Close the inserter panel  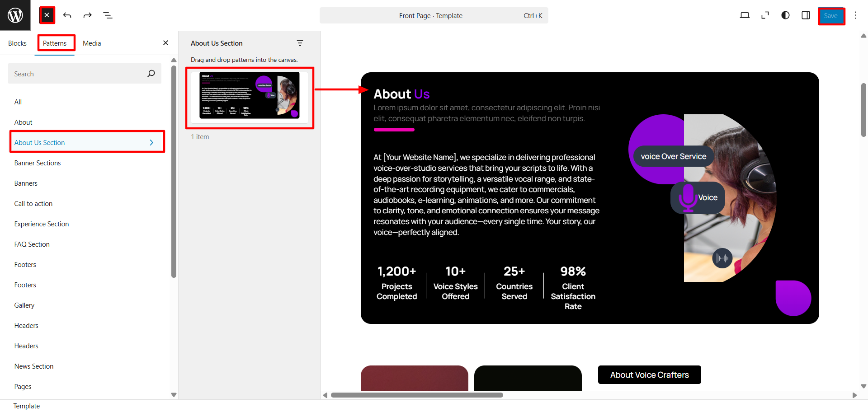pyautogui.click(x=165, y=43)
